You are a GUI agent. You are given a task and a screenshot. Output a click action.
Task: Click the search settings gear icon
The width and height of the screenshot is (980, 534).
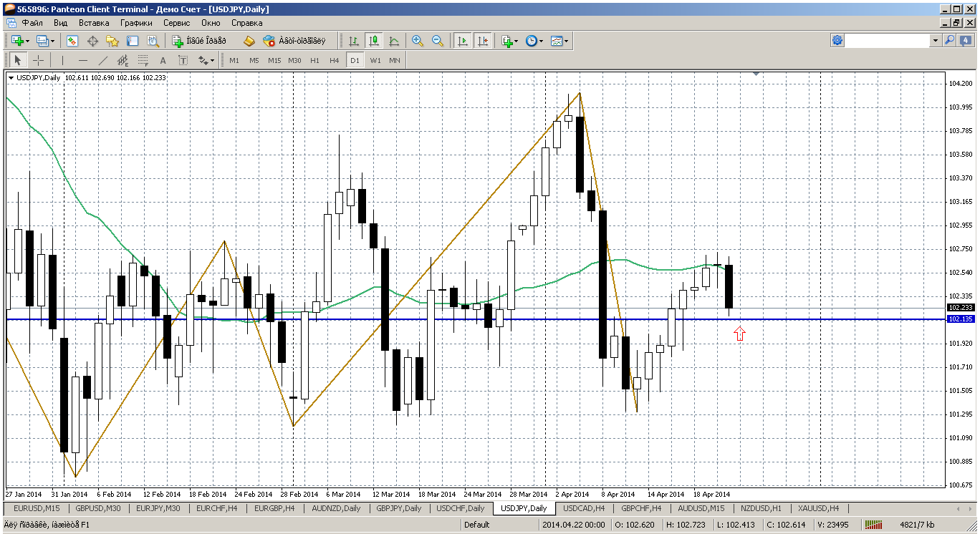tap(837, 41)
